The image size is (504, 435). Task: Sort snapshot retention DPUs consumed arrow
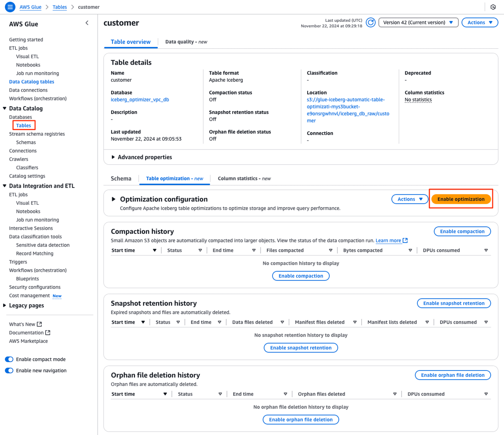[486, 322]
